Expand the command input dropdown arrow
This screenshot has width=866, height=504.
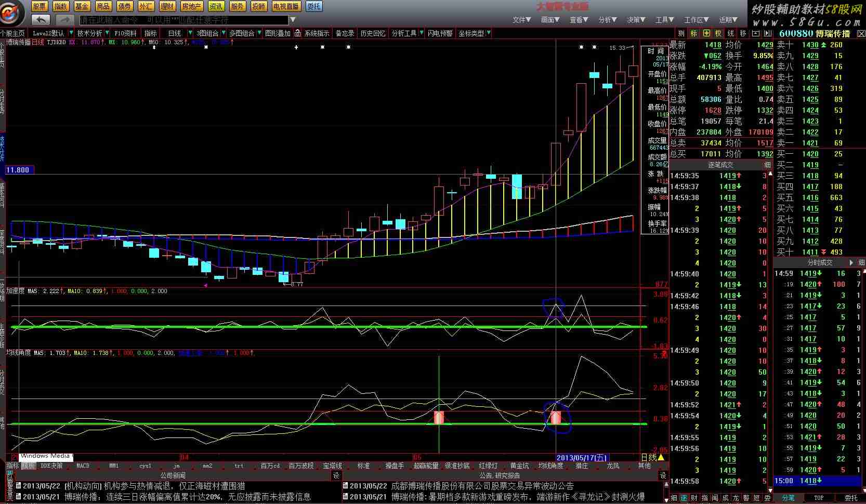(293, 20)
